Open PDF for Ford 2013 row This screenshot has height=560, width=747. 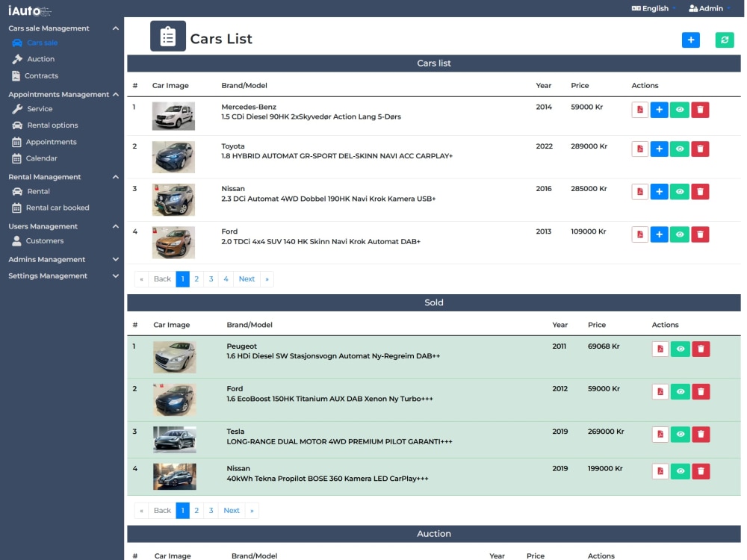click(x=639, y=234)
